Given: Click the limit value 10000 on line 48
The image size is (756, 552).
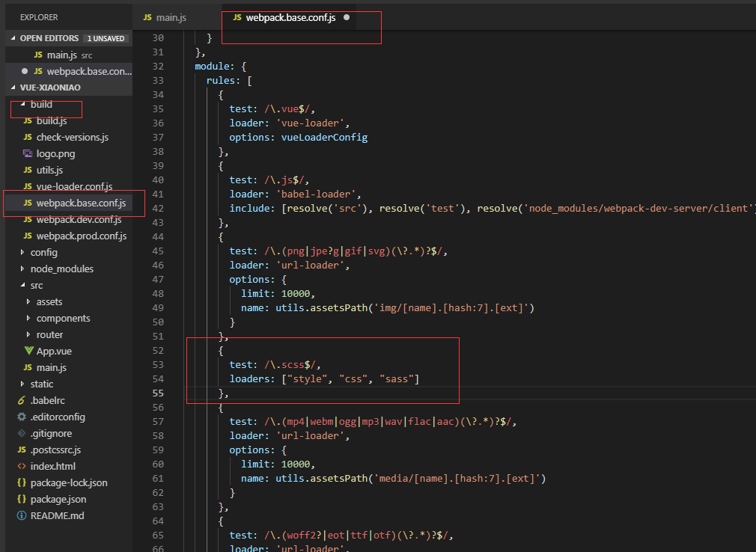Looking at the screenshot, I should [296, 293].
